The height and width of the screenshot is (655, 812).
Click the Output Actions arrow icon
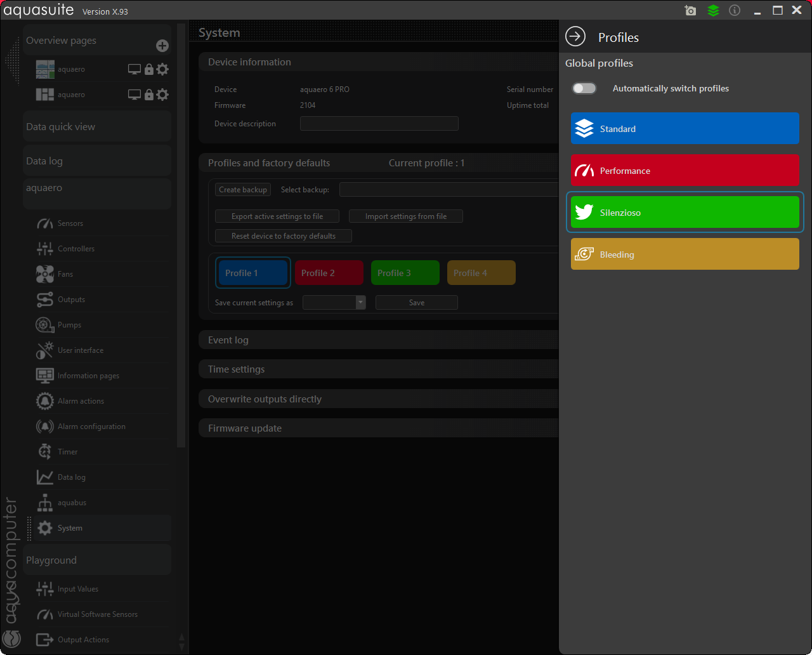click(x=45, y=640)
